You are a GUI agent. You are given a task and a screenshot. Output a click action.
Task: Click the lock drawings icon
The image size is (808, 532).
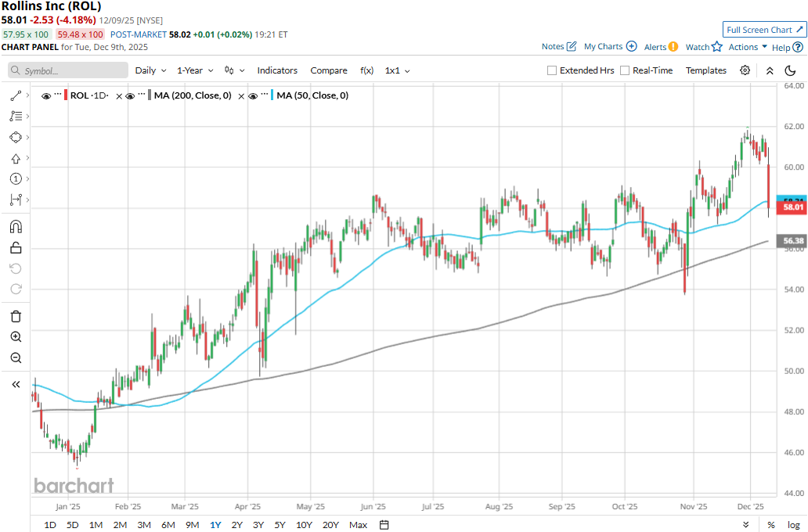(x=16, y=248)
